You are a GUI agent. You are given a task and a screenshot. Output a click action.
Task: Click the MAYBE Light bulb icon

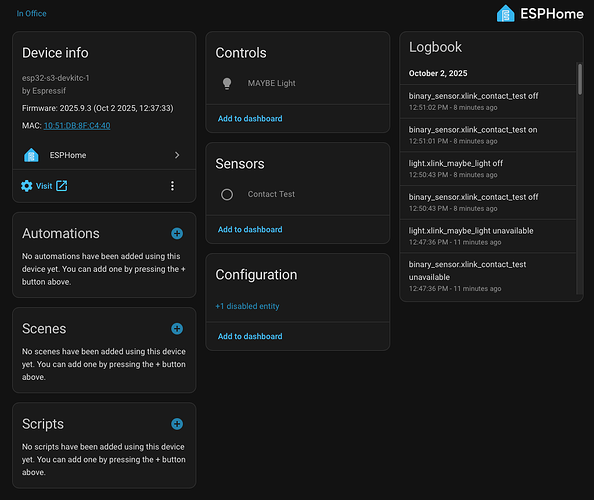[x=227, y=83]
